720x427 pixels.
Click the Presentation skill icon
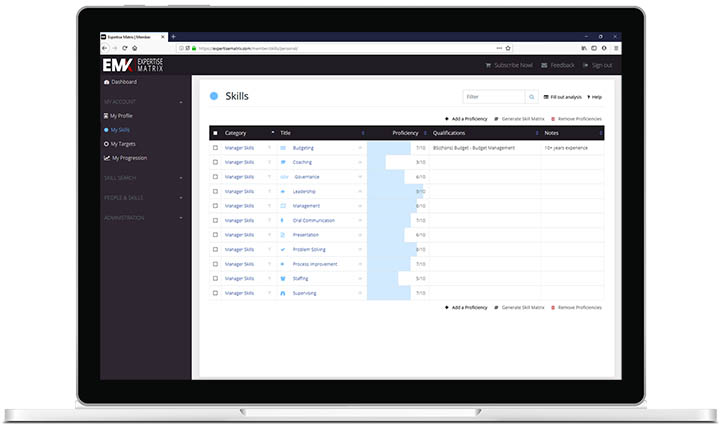pos(283,235)
